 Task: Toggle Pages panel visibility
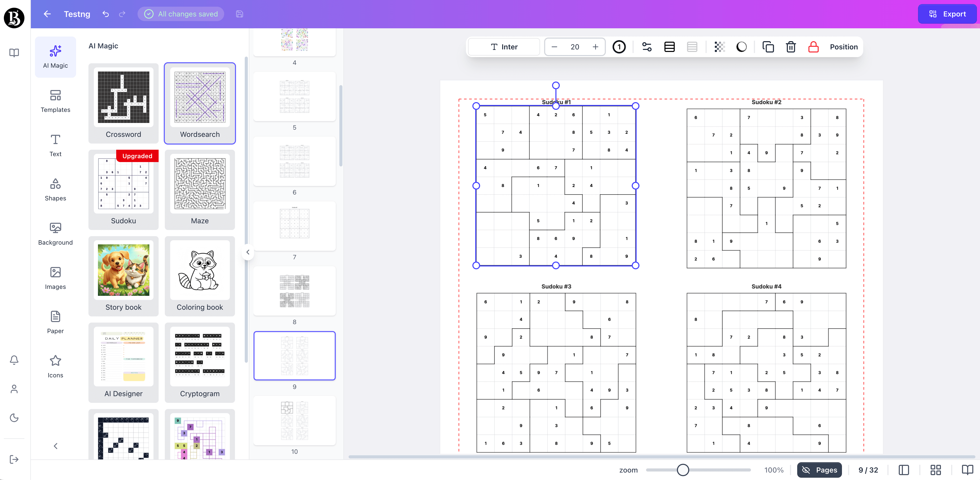(x=819, y=470)
